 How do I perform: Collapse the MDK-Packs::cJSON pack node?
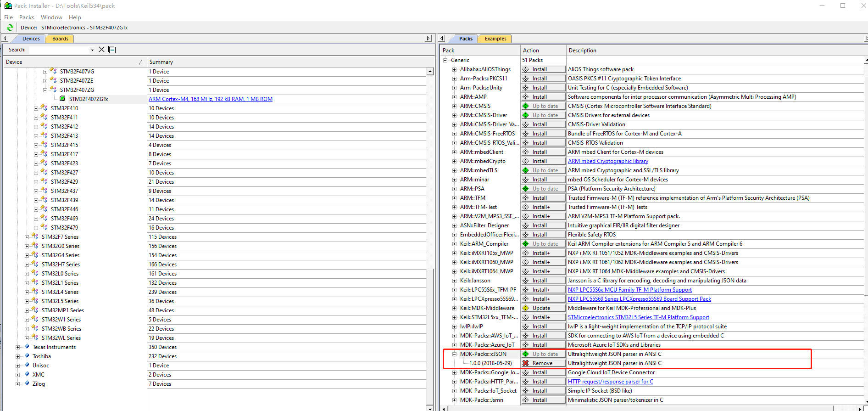pos(454,354)
